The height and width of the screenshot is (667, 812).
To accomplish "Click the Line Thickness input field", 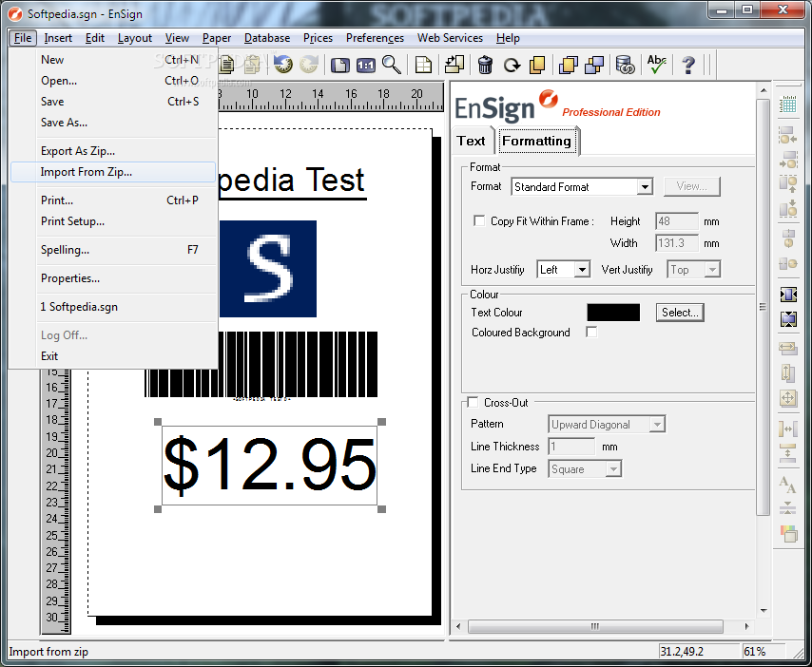I will pyautogui.click(x=571, y=447).
